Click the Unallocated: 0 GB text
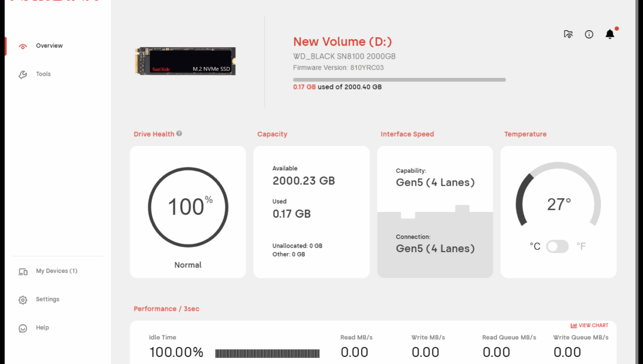Screen dimensions: 643x364 coord(297,245)
